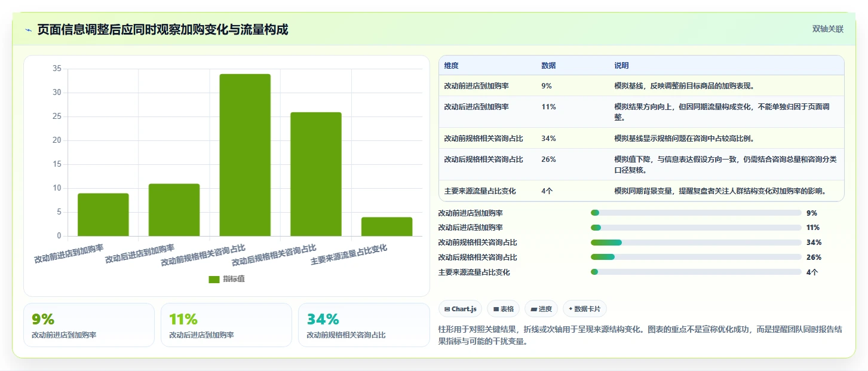This screenshot has width=868, height=371.
Task: Click the 9% value in the table
Action: coord(547,86)
